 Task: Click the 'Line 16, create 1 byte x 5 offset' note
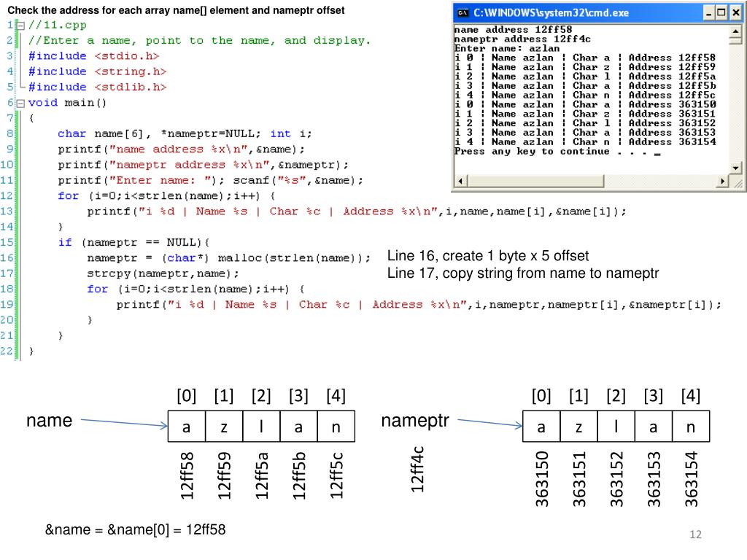(488, 256)
